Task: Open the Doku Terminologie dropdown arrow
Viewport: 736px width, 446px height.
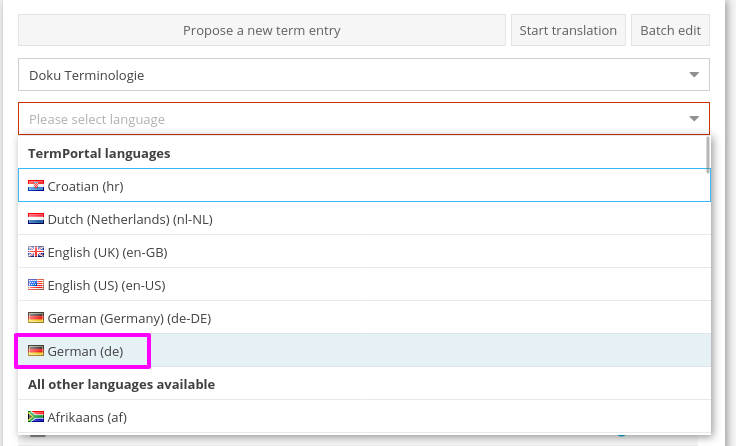Action: pyautogui.click(x=694, y=75)
